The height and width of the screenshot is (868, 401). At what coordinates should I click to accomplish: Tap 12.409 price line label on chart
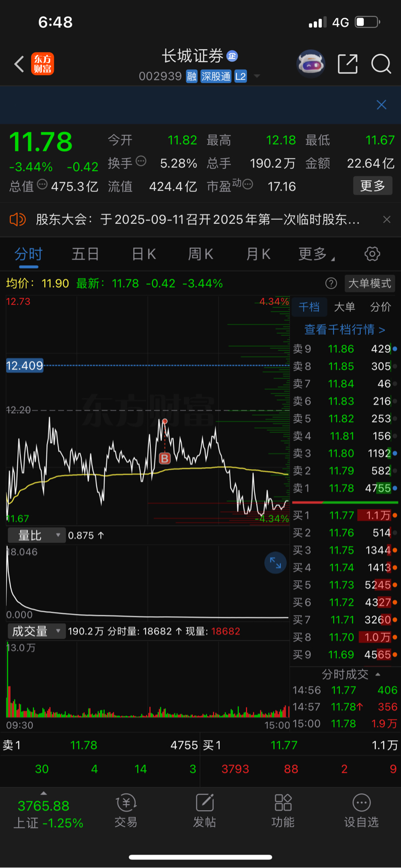coord(25,365)
